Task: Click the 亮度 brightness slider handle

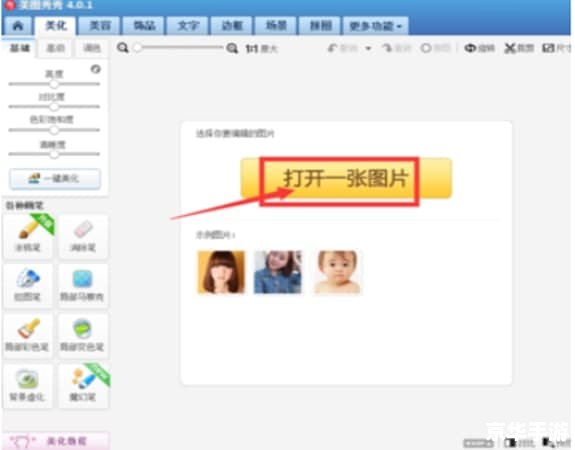Action: click(x=54, y=84)
